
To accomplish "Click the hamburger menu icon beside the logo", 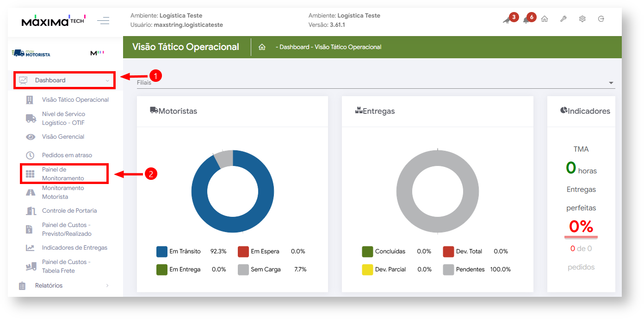I will (103, 20).
